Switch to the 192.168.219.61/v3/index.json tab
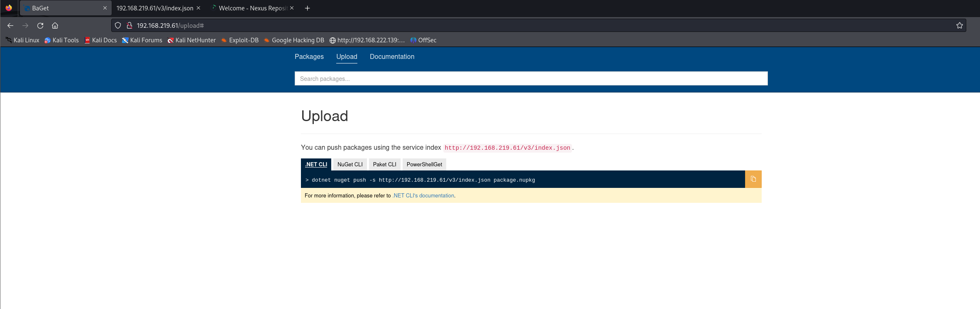Screen dimensions: 980x309 [155, 8]
